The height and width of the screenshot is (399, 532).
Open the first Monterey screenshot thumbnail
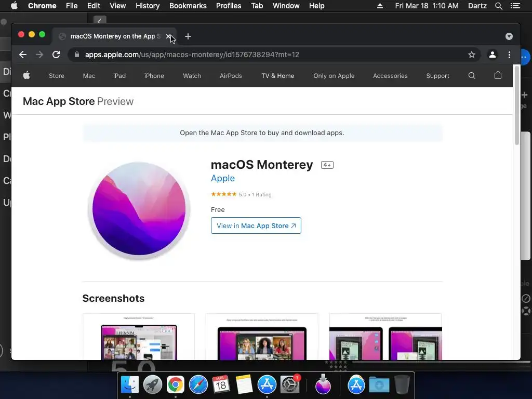click(139, 337)
